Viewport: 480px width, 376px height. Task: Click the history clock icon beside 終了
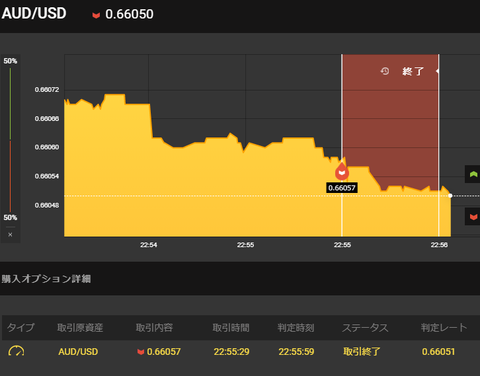pos(385,71)
